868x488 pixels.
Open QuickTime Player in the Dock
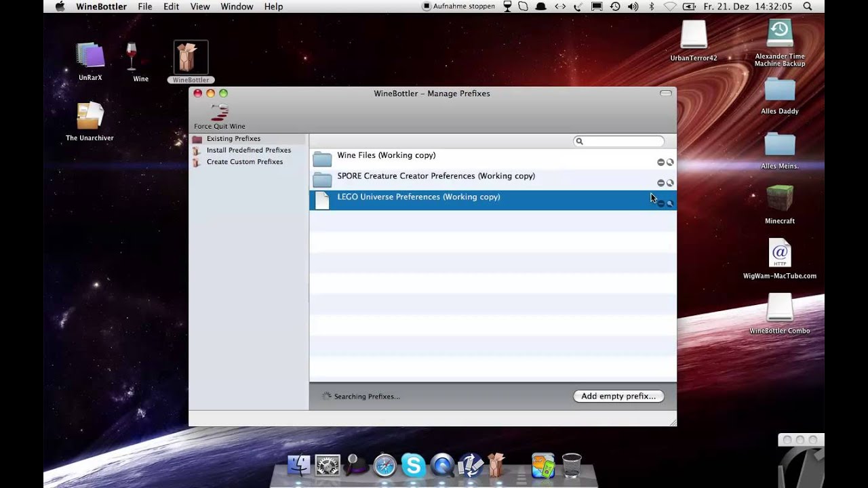point(442,465)
